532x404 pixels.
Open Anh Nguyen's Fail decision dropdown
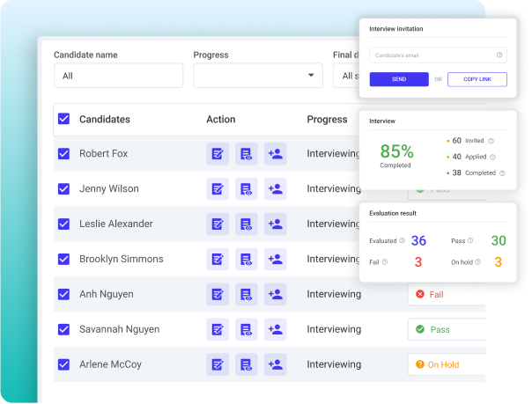[447, 294]
